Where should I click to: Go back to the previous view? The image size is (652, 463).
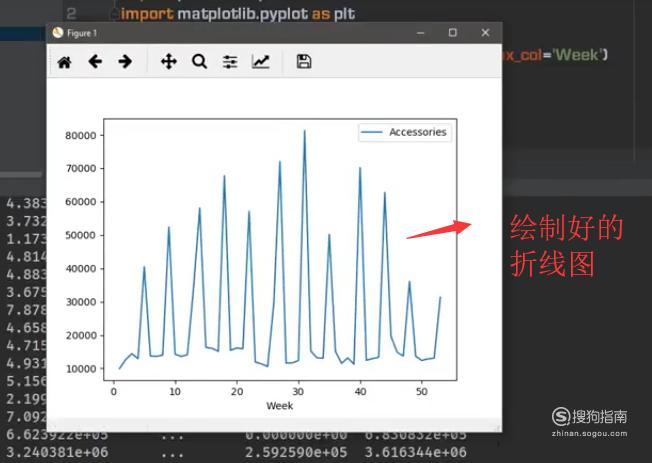point(95,62)
